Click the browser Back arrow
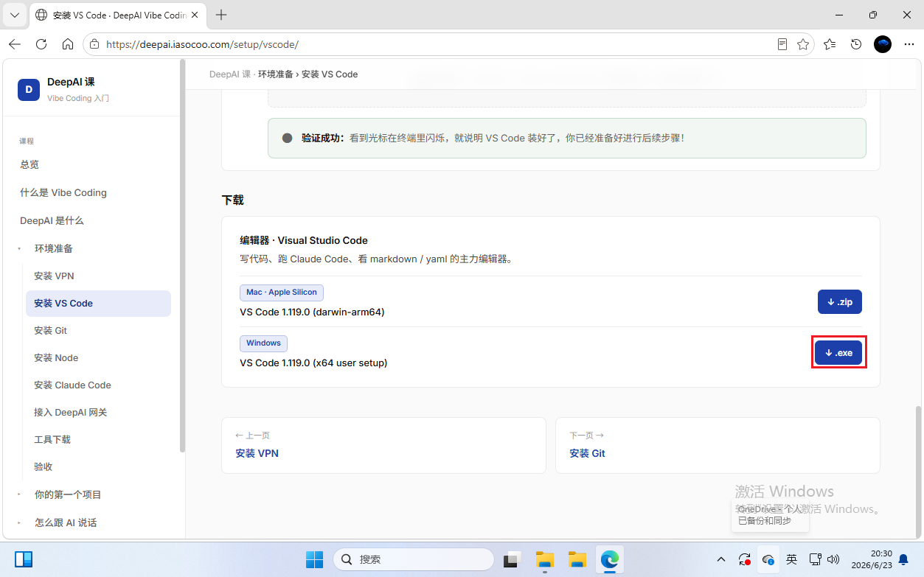This screenshot has width=924, height=577. (15, 44)
